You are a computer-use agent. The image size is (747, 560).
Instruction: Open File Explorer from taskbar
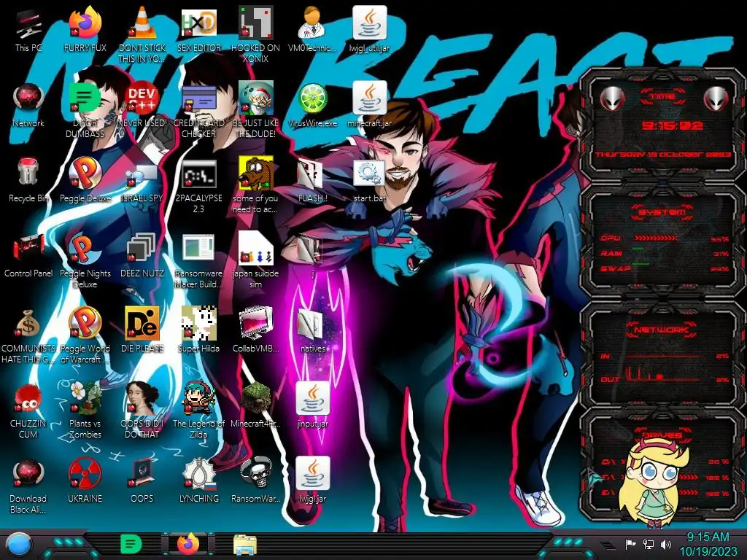(x=245, y=545)
